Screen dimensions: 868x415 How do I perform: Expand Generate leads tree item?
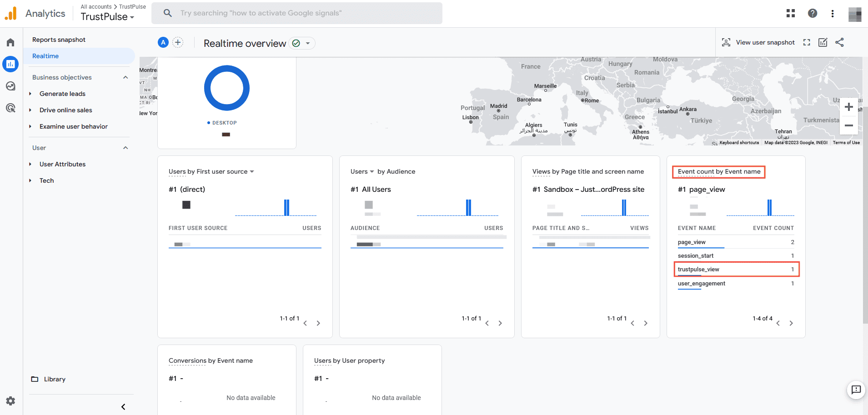pyautogui.click(x=30, y=94)
